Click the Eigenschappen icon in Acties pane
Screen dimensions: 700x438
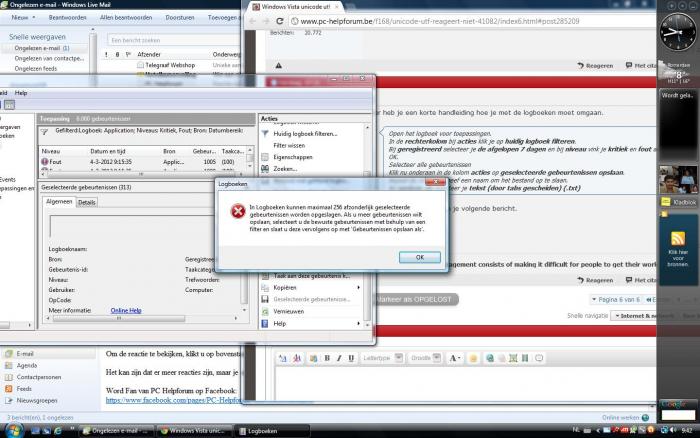(x=265, y=157)
